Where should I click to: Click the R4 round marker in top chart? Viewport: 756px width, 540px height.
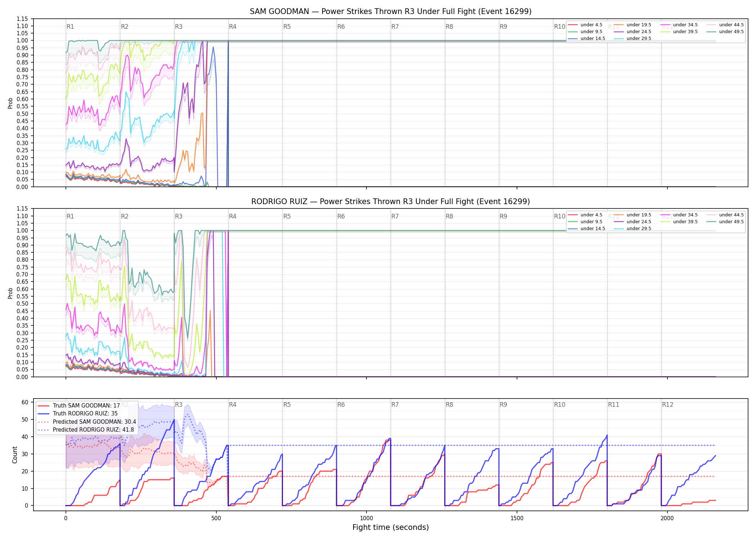(233, 27)
